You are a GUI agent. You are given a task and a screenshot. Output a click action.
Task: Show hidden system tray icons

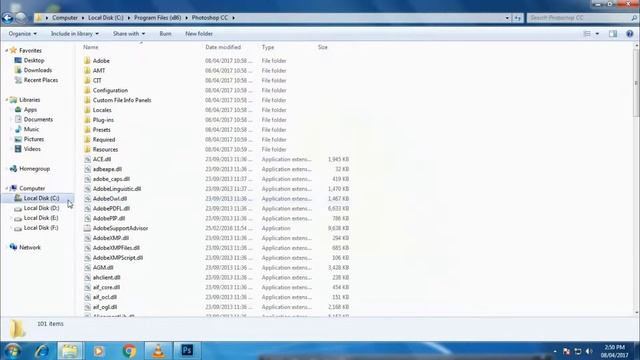555,351
